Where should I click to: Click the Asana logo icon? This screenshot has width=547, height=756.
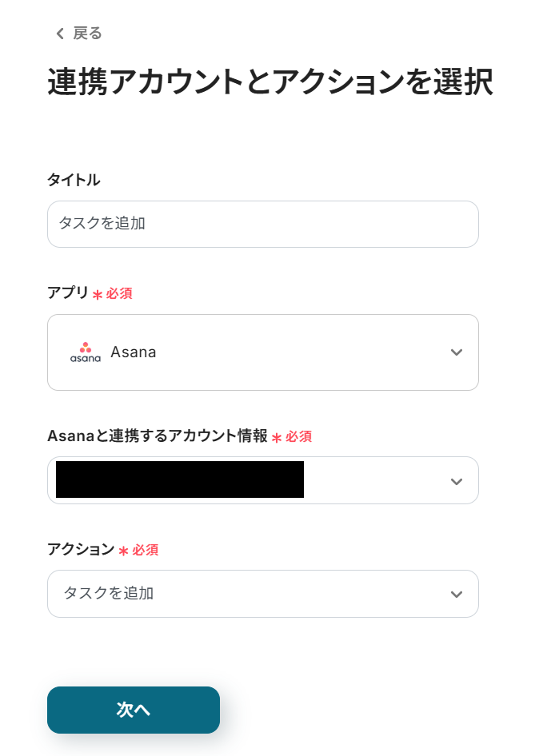[x=86, y=352]
